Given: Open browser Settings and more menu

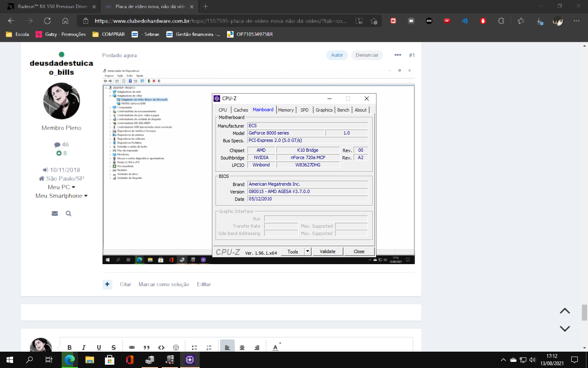Looking at the screenshot, I should (576, 21).
